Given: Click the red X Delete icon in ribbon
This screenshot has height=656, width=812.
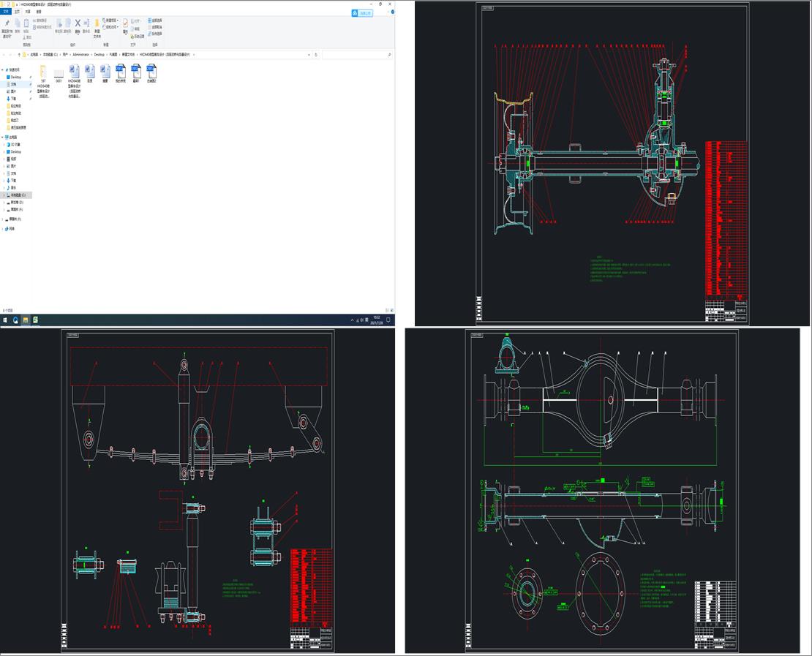Looking at the screenshot, I should point(78,23).
